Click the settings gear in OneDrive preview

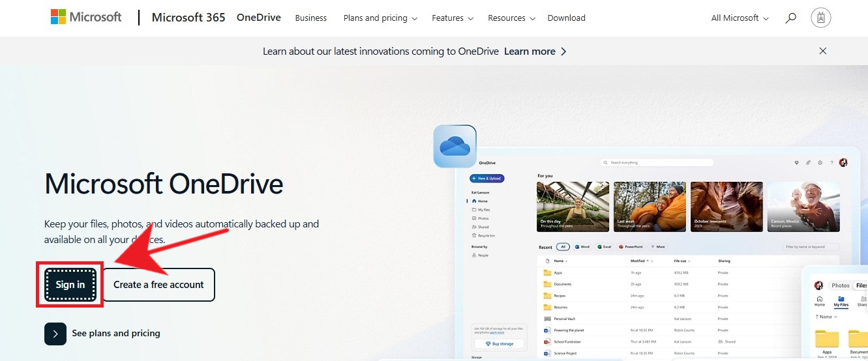point(820,162)
